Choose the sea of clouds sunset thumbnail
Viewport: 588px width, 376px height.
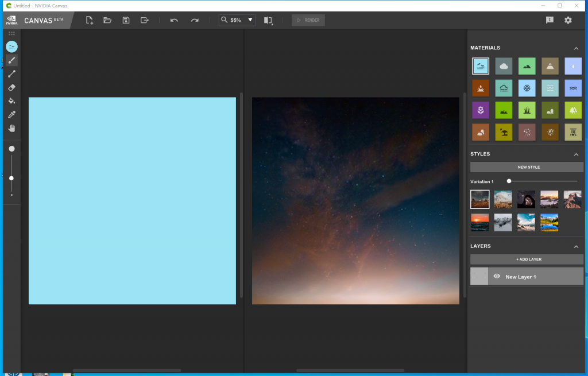pos(550,199)
